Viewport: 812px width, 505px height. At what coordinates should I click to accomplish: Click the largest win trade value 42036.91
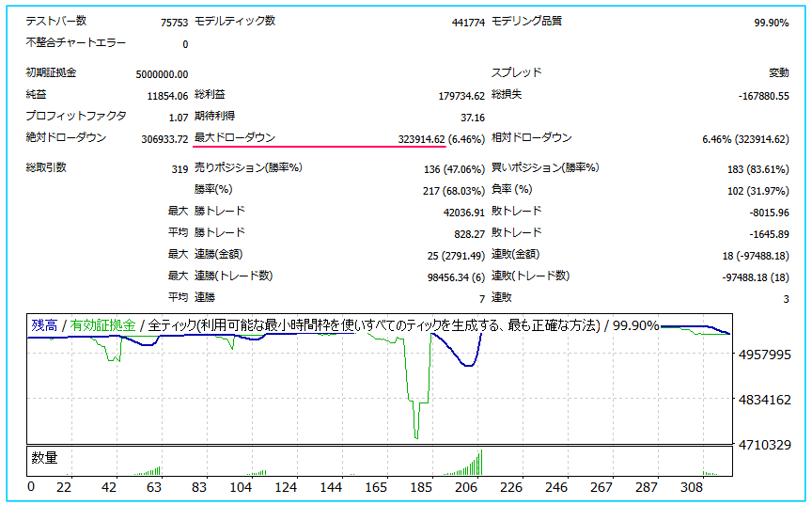tap(464, 213)
